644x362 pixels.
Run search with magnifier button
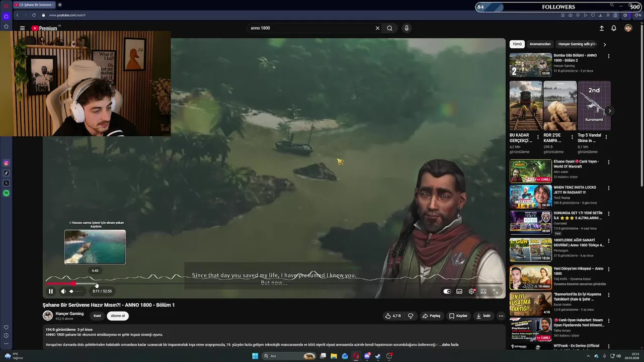click(389, 28)
